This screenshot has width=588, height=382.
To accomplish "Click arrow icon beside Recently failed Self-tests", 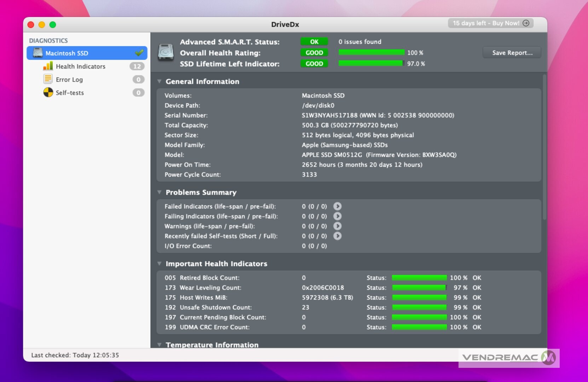I will 338,236.
